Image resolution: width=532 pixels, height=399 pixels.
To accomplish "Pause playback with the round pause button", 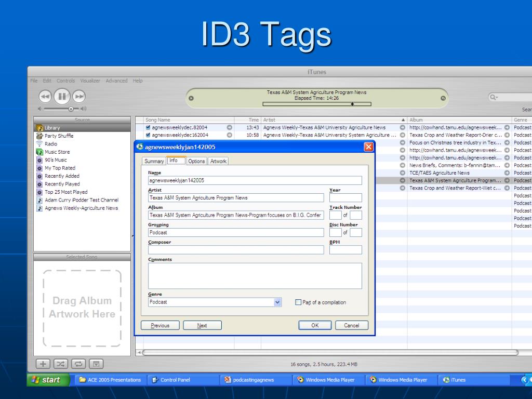I will [x=62, y=97].
